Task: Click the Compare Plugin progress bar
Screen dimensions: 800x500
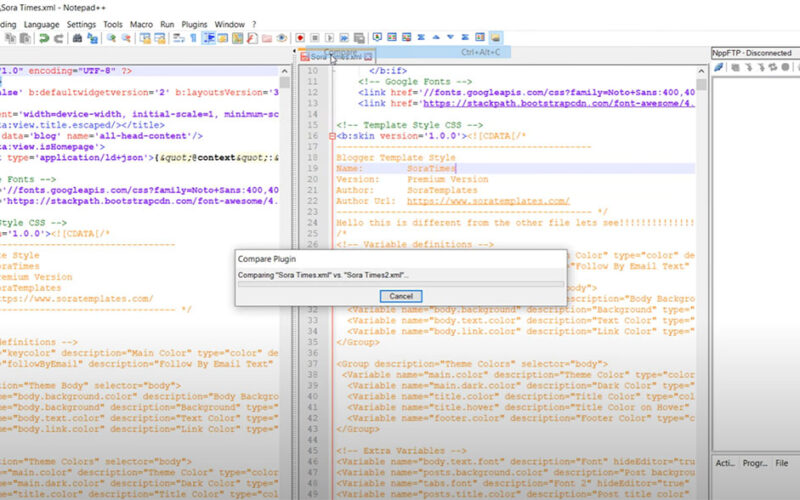Action: click(401, 284)
